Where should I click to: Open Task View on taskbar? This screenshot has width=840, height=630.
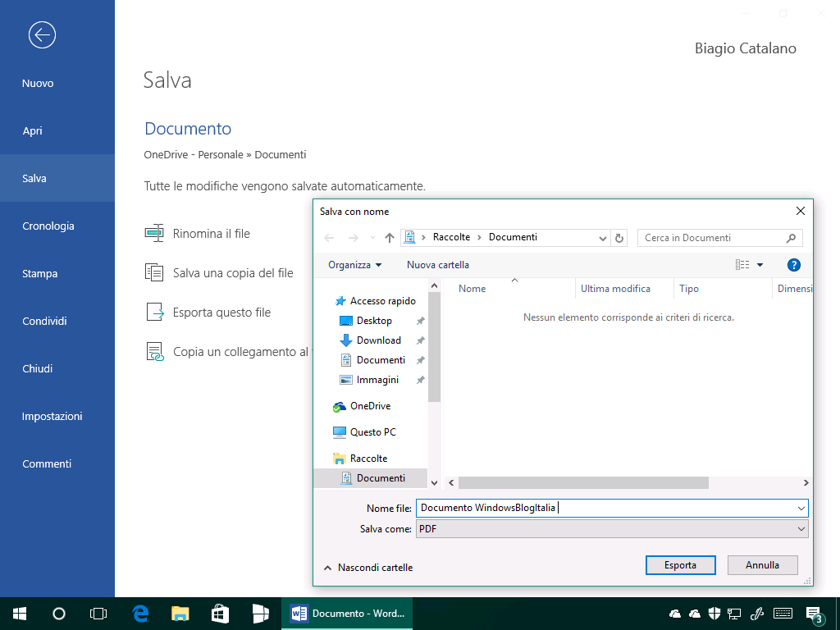[x=98, y=614]
